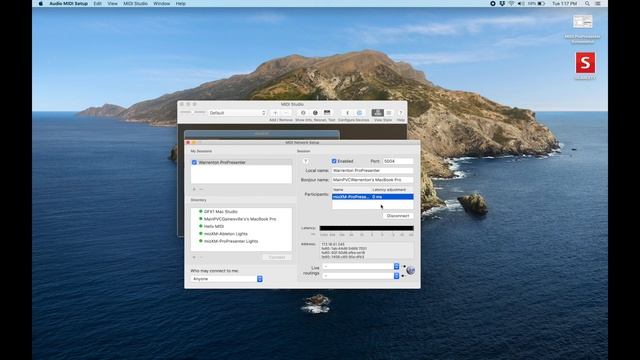Click the question mark help in Session
The width and height of the screenshot is (640, 360).
(x=305, y=161)
